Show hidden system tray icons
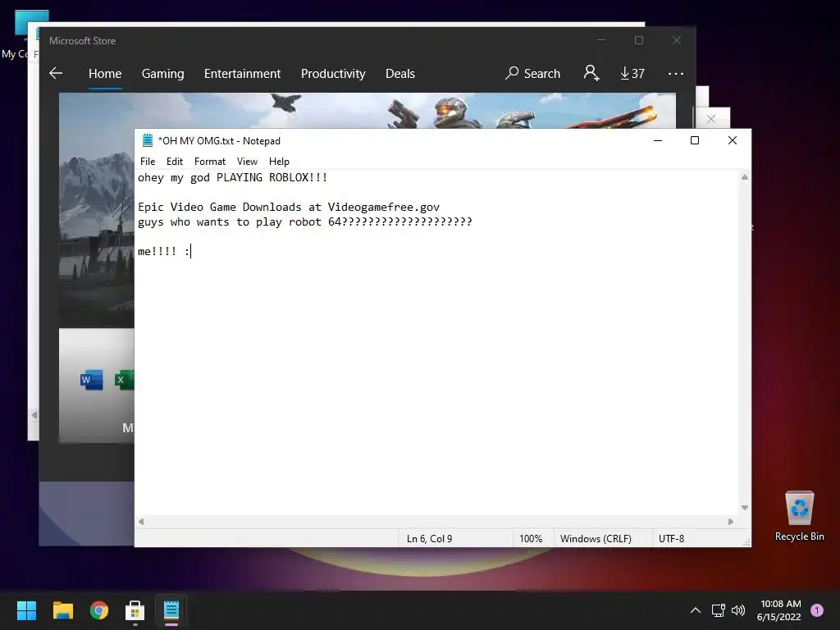 [x=696, y=610]
